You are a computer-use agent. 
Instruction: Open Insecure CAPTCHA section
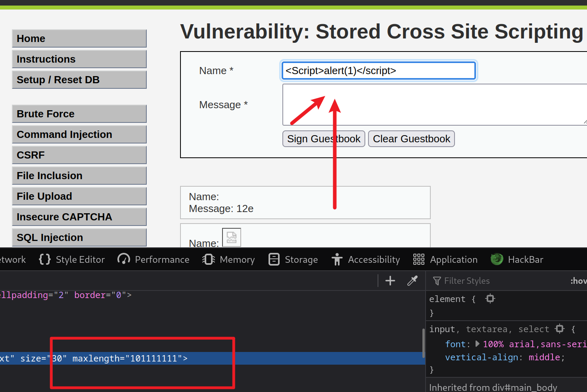click(x=79, y=217)
